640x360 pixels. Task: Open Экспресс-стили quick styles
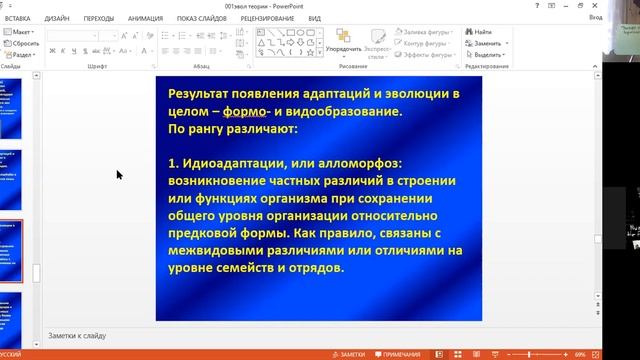point(377,43)
